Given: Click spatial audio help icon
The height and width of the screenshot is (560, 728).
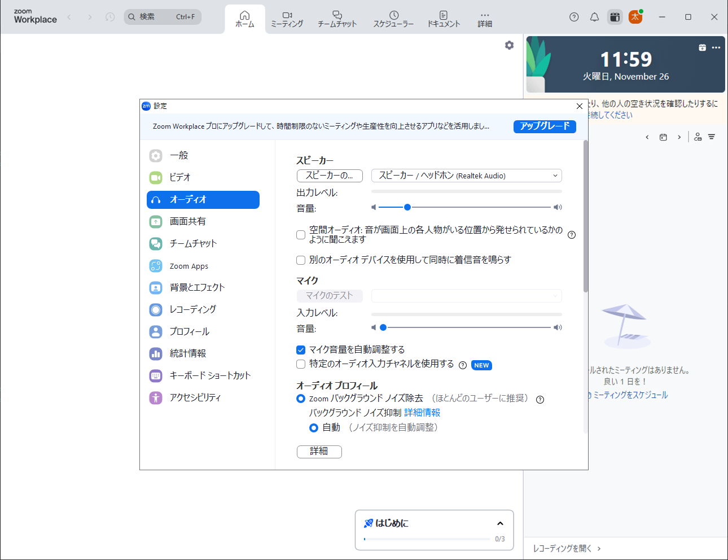Looking at the screenshot, I should pos(572,235).
